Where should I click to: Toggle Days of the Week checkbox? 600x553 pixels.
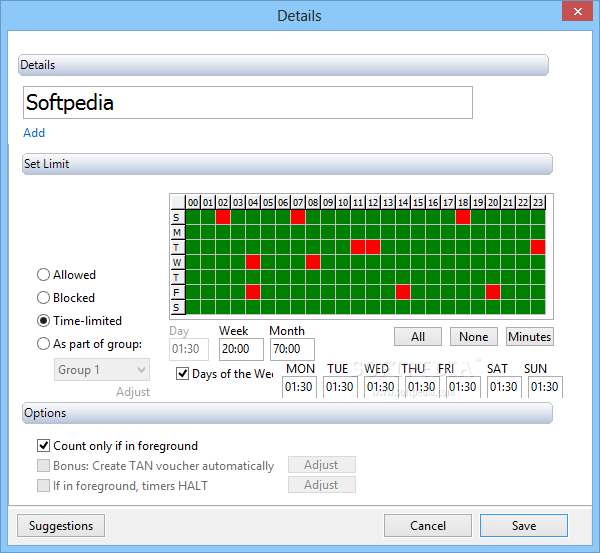click(183, 373)
